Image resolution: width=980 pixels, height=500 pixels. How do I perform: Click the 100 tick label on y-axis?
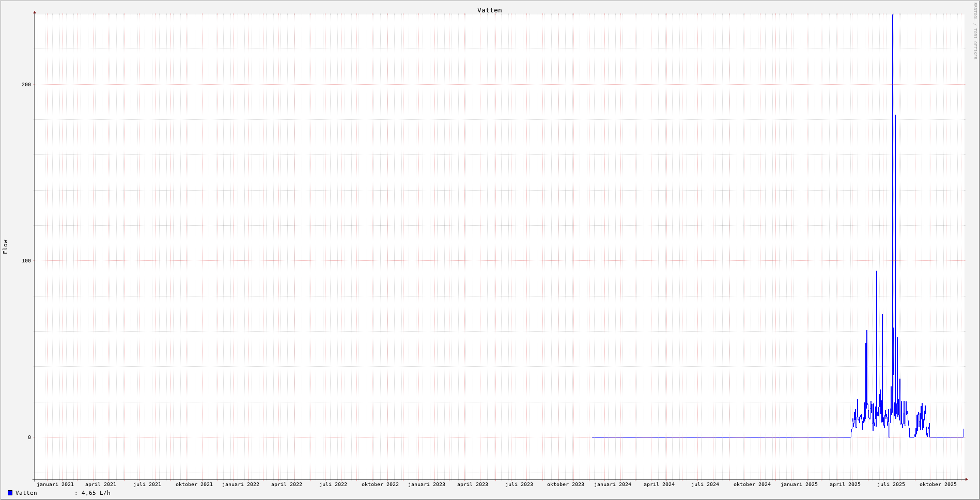click(26, 261)
